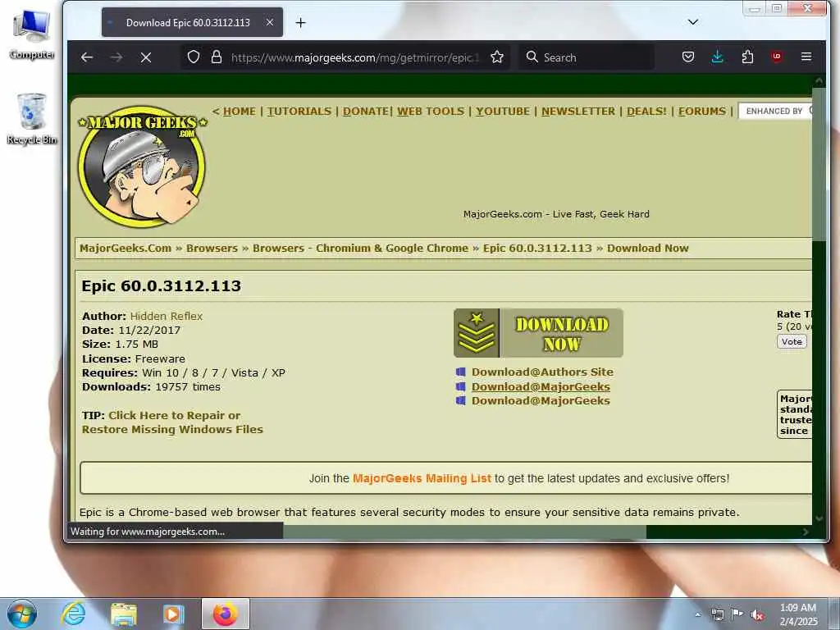
Task: Go to MajorGeeks.Com breadcrumb link
Action: [126, 249]
